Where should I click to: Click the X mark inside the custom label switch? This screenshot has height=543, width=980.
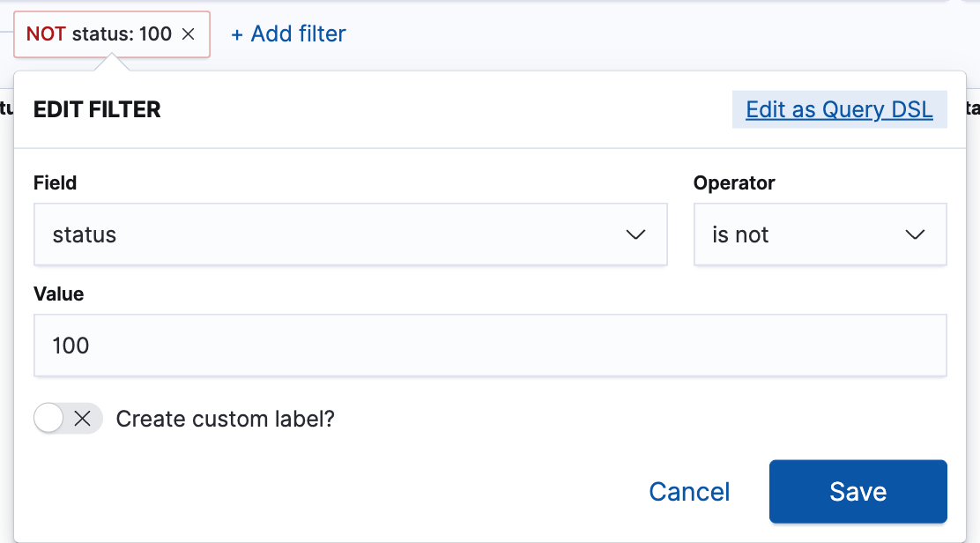83,419
